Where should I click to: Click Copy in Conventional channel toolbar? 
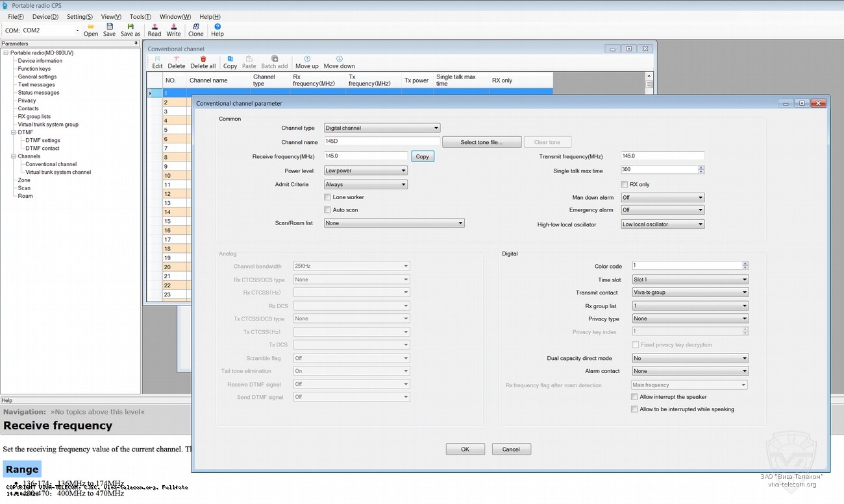coord(230,62)
